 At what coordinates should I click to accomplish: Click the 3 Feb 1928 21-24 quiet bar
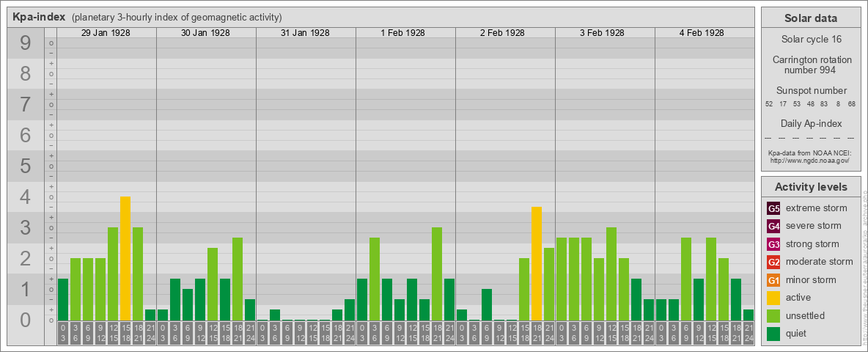coord(649,310)
